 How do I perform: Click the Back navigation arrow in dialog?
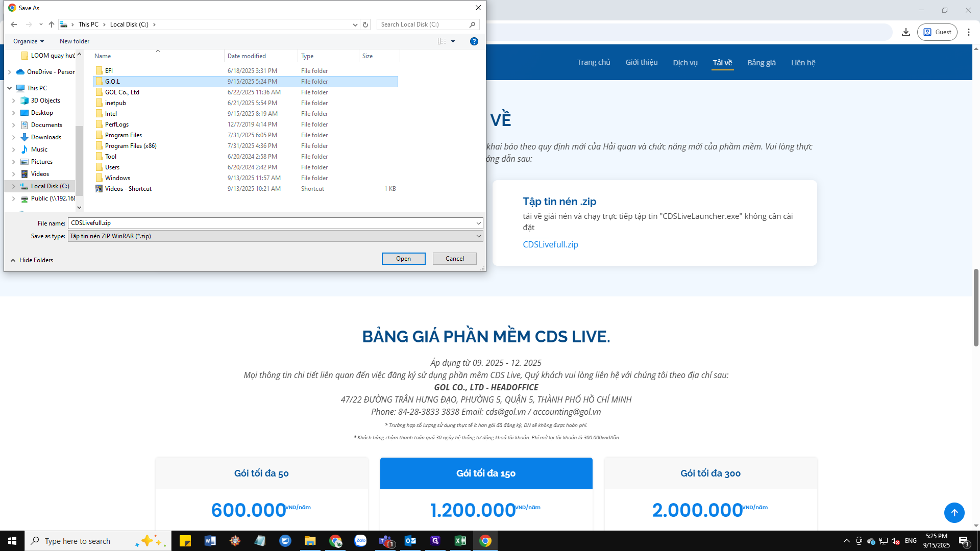pos(14,24)
